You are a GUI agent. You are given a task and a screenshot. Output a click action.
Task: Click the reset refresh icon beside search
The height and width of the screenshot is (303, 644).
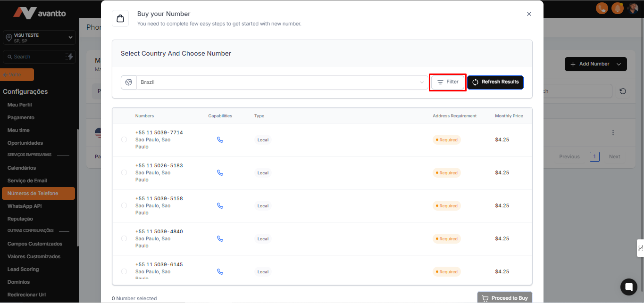click(623, 91)
